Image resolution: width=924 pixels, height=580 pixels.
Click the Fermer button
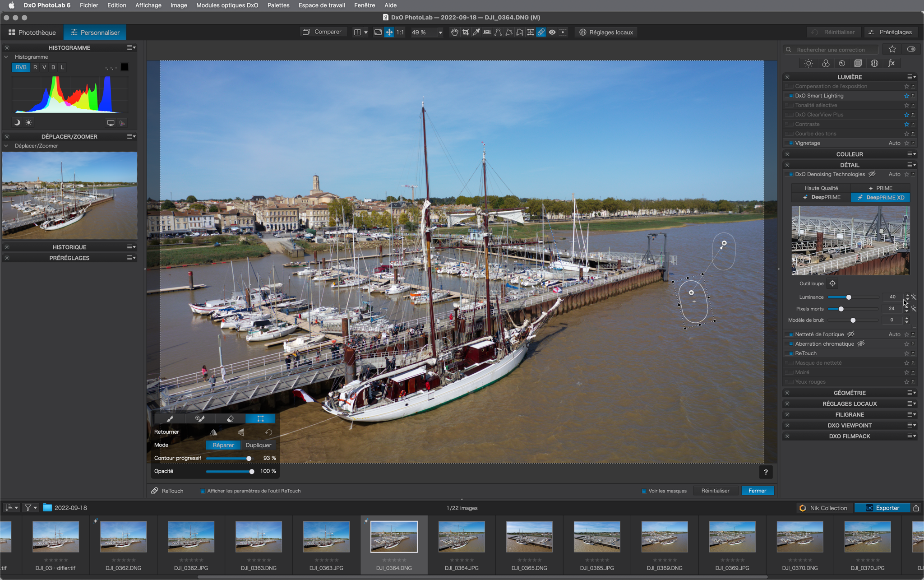pos(757,491)
